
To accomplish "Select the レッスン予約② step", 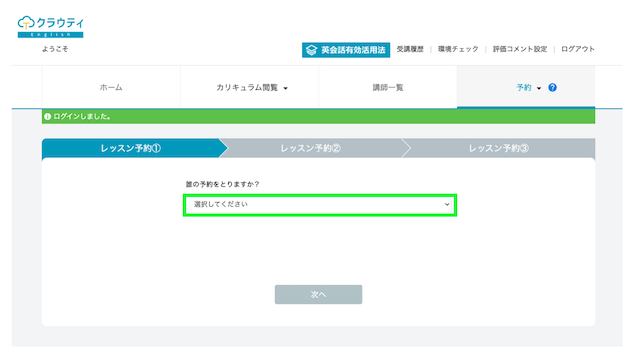I will [310, 148].
